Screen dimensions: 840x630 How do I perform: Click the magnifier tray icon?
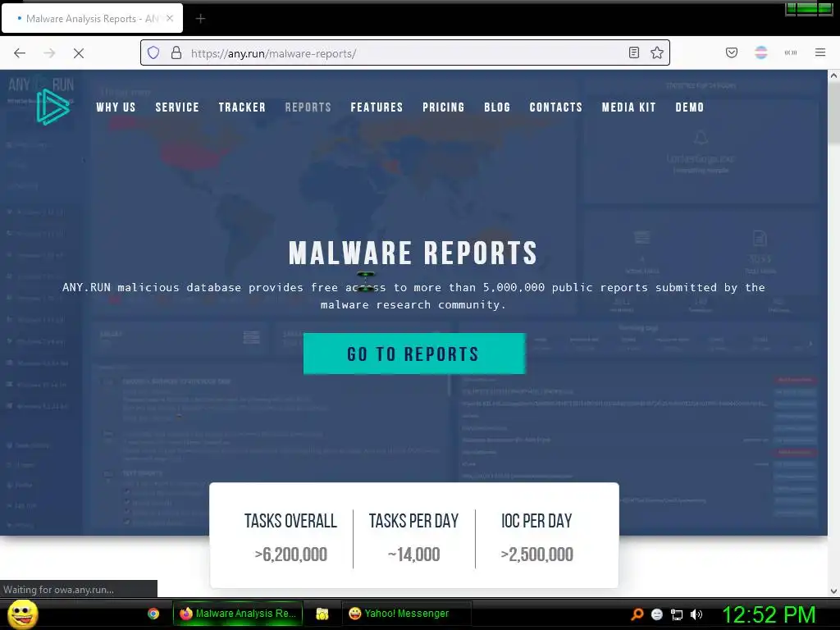coord(637,614)
